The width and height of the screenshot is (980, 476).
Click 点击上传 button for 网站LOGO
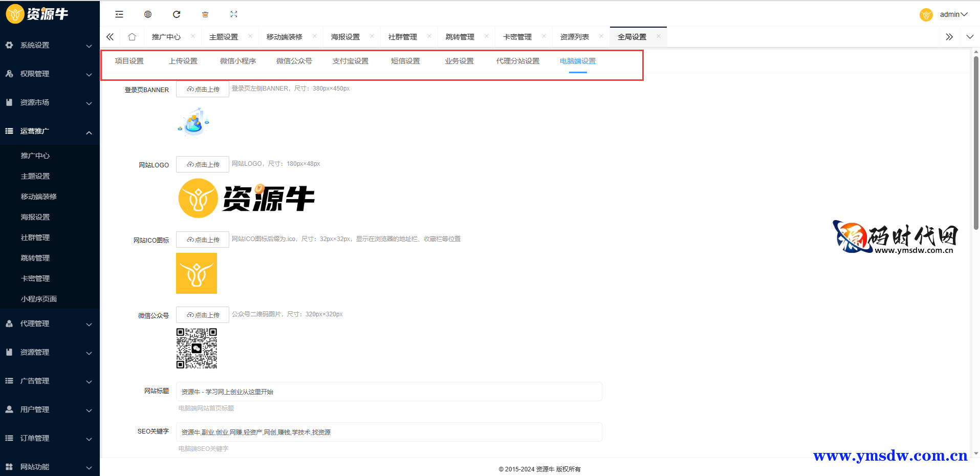(x=203, y=164)
